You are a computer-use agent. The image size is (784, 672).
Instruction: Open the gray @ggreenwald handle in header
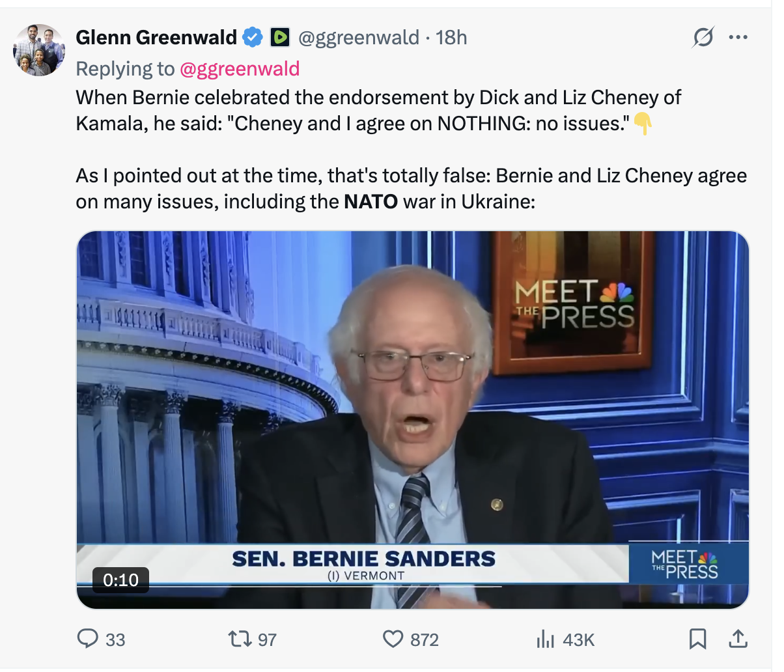[x=358, y=38]
